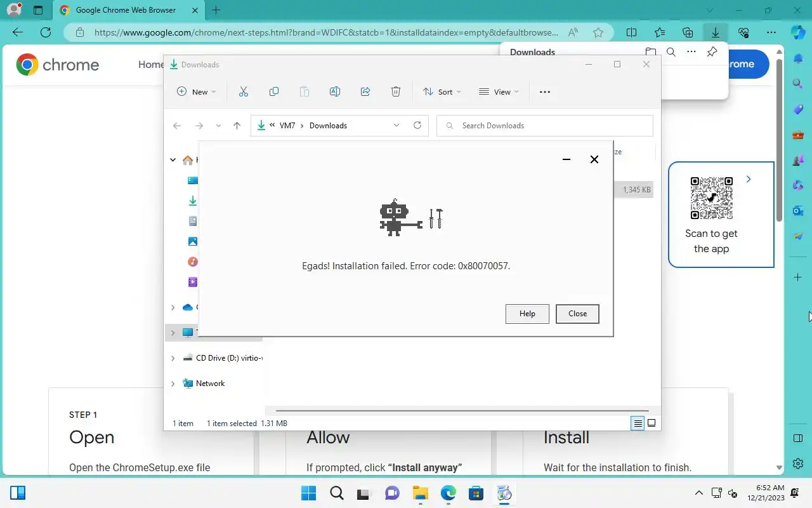The image size is (812, 508).
Task: Open Edge Downloads toolbar icon
Action: 716,32
